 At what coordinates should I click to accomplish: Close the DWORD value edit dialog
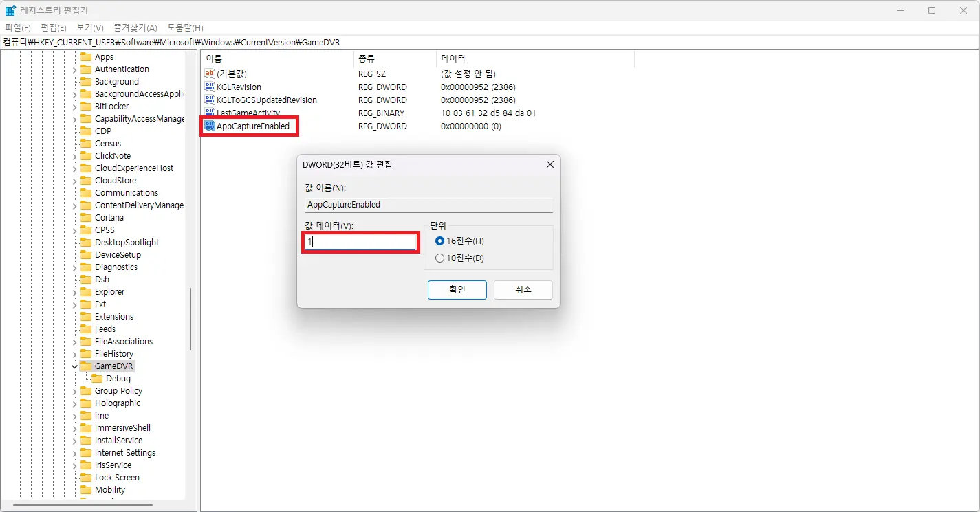[549, 165]
